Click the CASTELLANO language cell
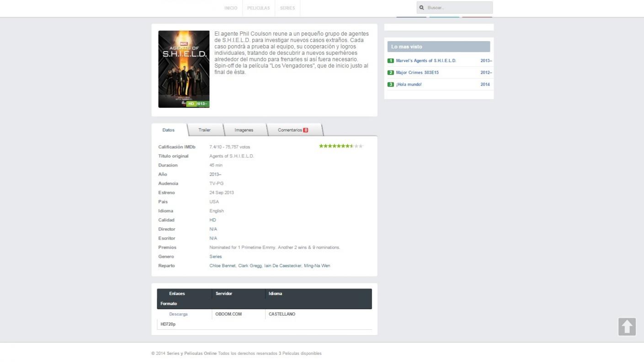 coord(282,314)
